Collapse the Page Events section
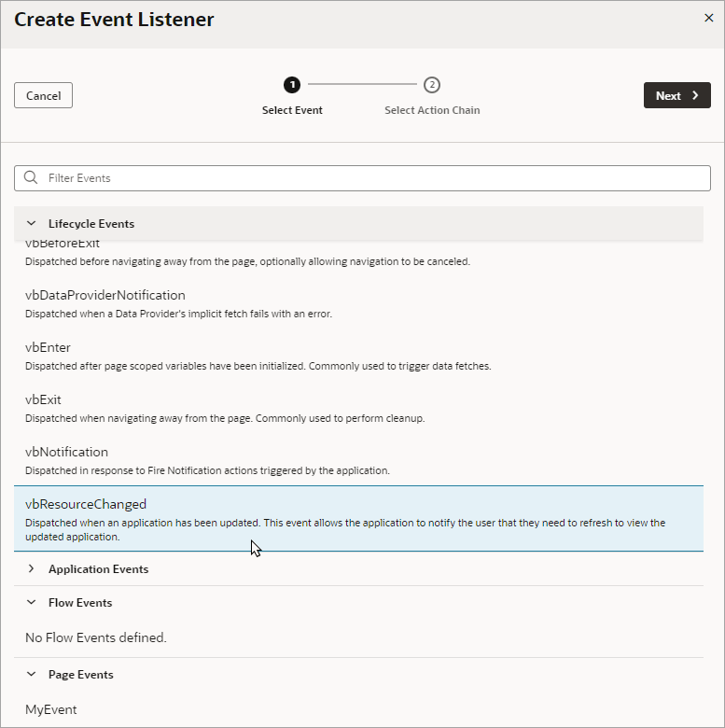This screenshot has height=728, width=725. click(x=31, y=674)
